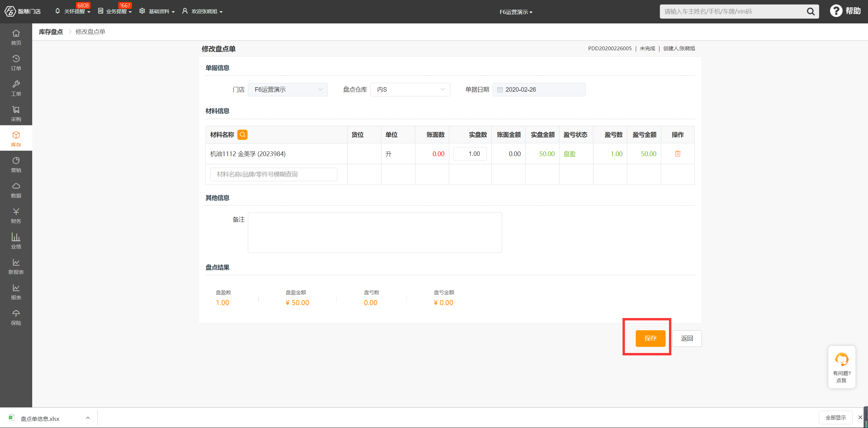This screenshot has height=428, width=868.
Task: Click the 返回 back button
Action: pyautogui.click(x=687, y=338)
